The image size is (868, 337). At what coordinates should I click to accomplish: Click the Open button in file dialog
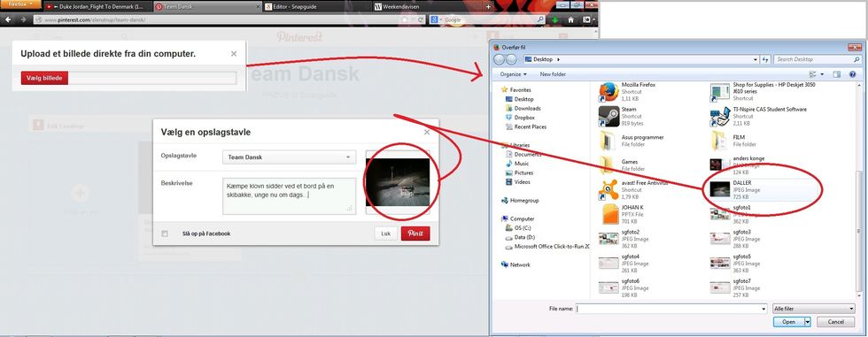click(x=788, y=322)
